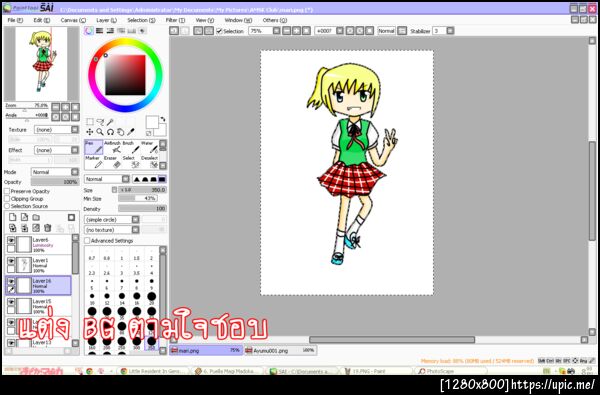Activate the Move tool
This screenshot has height=395, width=600.
click(90, 132)
